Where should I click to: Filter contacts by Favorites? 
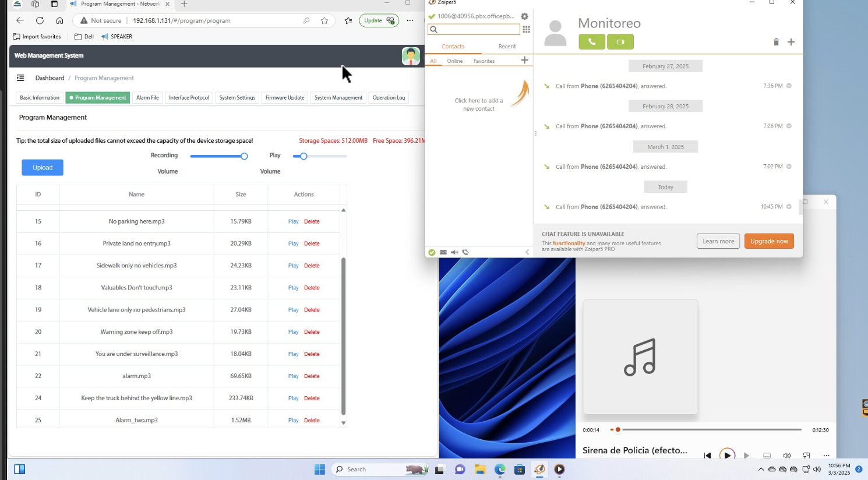pyautogui.click(x=484, y=61)
